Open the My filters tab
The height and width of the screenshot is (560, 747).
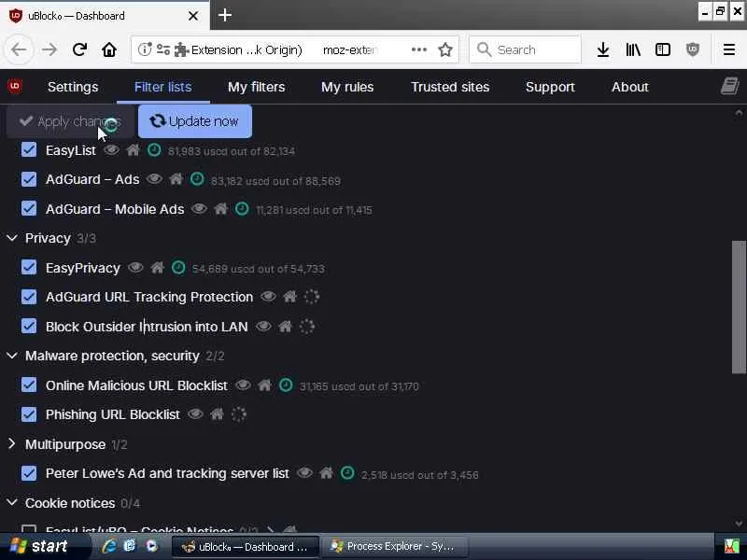[256, 87]
